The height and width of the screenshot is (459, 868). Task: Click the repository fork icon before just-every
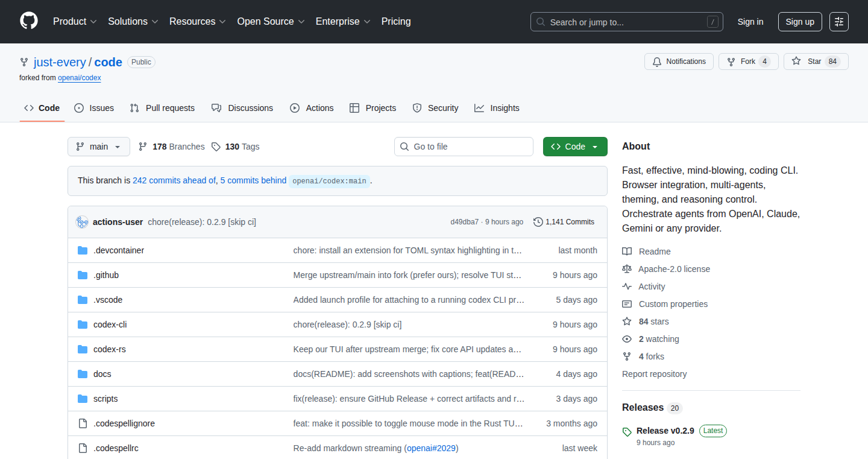pyautogui.click(x=24, y=62)
